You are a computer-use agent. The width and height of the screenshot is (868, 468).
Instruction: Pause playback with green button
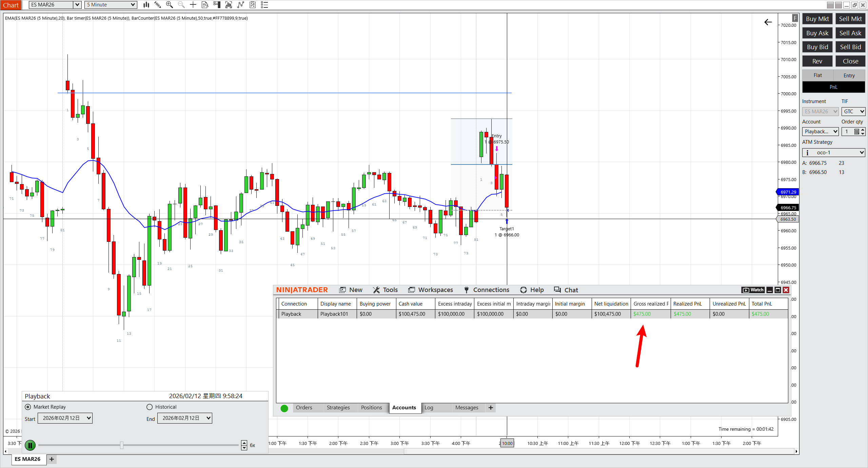click(x=30, y=445)
